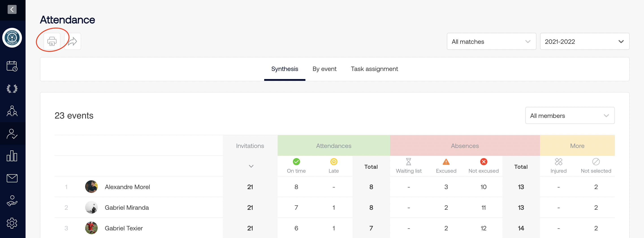This screenshot has width=644, height=238.
Task: Open the All matches dropdown
Action: (491, 42)
